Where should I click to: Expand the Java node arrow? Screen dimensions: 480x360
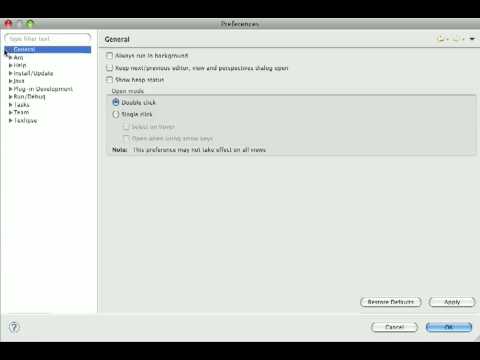click(x=11, y=81)
